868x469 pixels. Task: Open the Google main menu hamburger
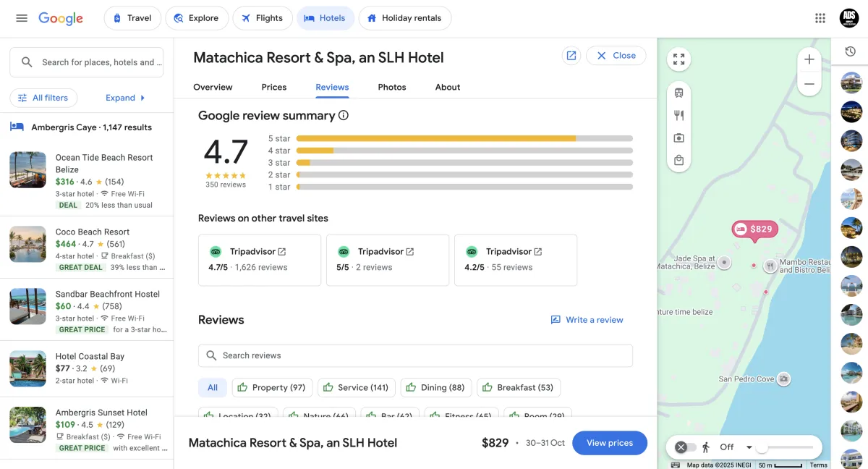pos(22,18)
